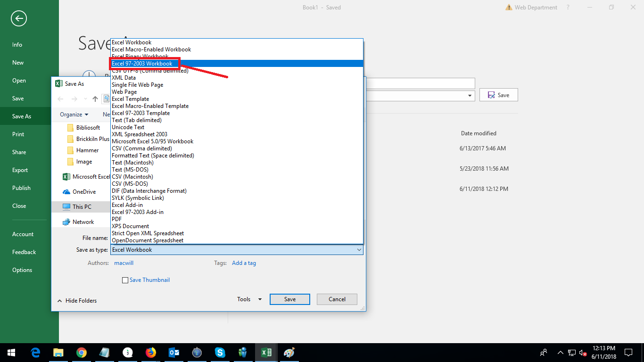
Task: Select Excel Macro-Enabled Workbook format
Action: pos(237,49)
